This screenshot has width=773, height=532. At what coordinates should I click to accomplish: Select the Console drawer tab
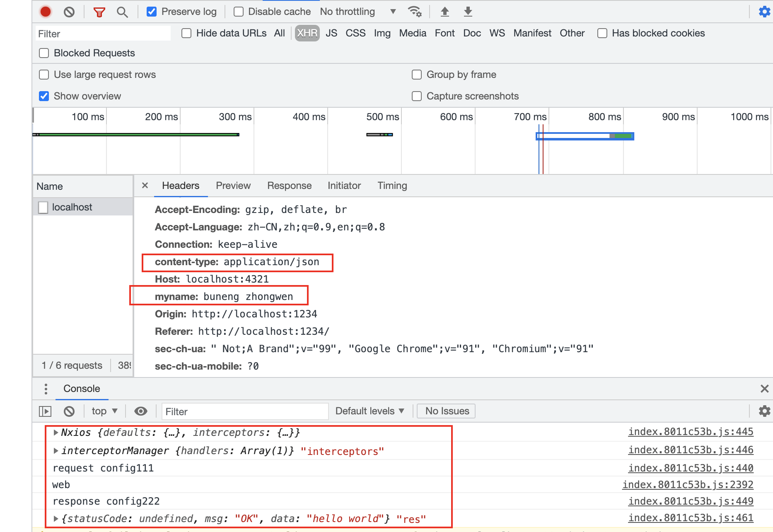point(82,389)
